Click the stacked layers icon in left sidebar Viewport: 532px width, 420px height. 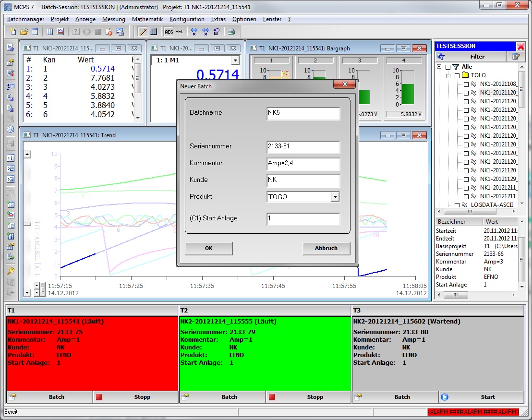pos(11,129)
